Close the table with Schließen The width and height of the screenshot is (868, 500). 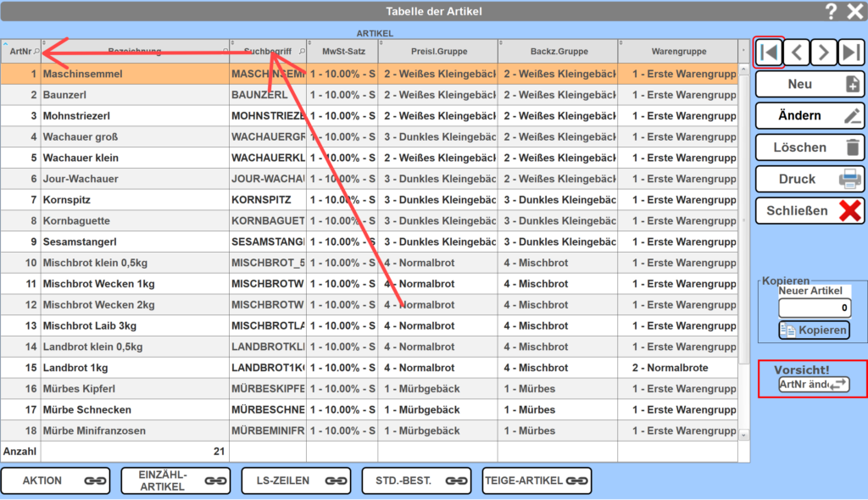click(810, 211)
